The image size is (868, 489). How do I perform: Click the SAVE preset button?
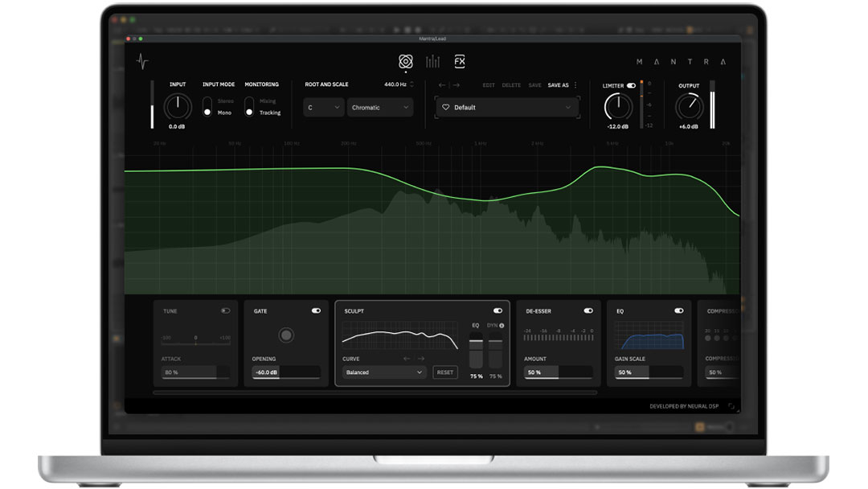pos(534,85)
